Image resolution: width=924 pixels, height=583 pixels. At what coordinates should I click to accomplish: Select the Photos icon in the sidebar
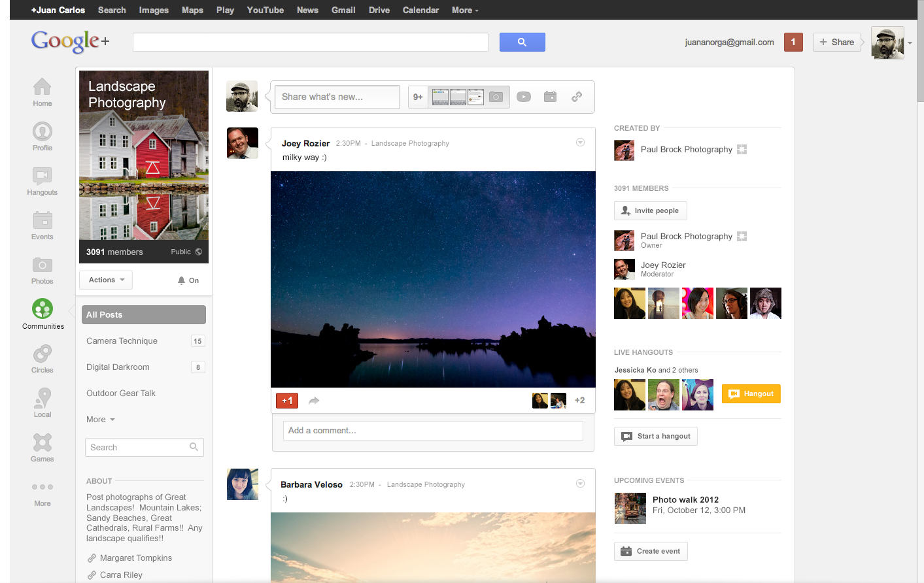click(42, 270)
